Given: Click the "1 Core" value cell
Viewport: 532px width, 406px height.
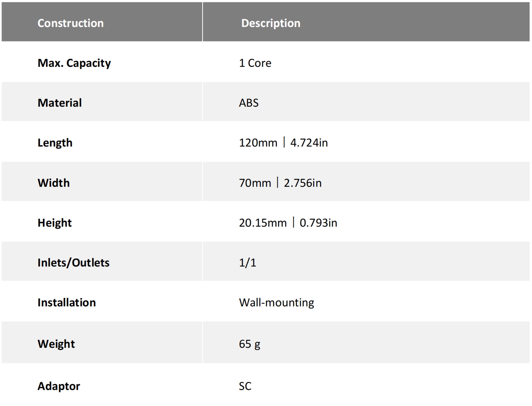Looking at the screenshot, I should [x=255, y=63].
